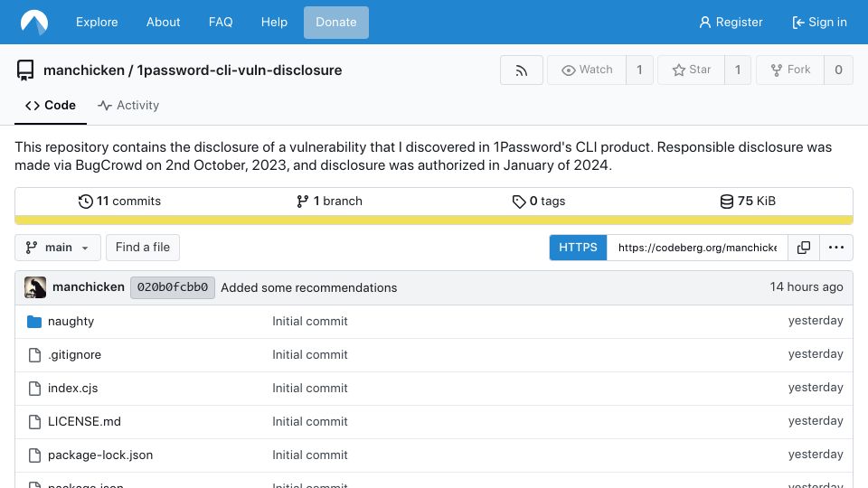Open the manchicken owner link in title
The width and height of the screenshot is (868, 488).
[83, 70]
